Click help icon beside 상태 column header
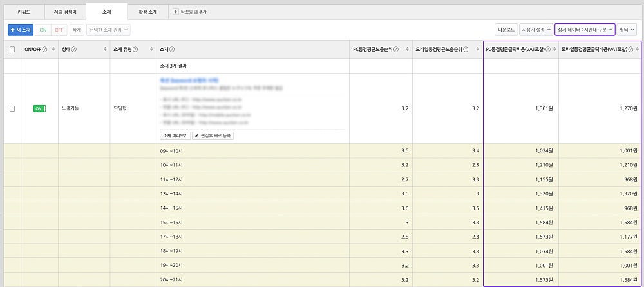Screen dimensions: 644x287 pyautogui.click(x=74, y=50)
